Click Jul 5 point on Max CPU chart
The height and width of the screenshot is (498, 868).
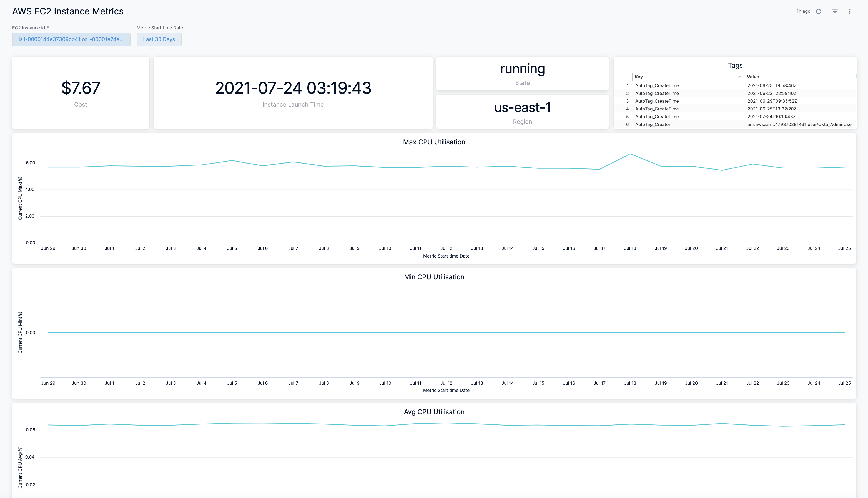(x=232, y=160)
